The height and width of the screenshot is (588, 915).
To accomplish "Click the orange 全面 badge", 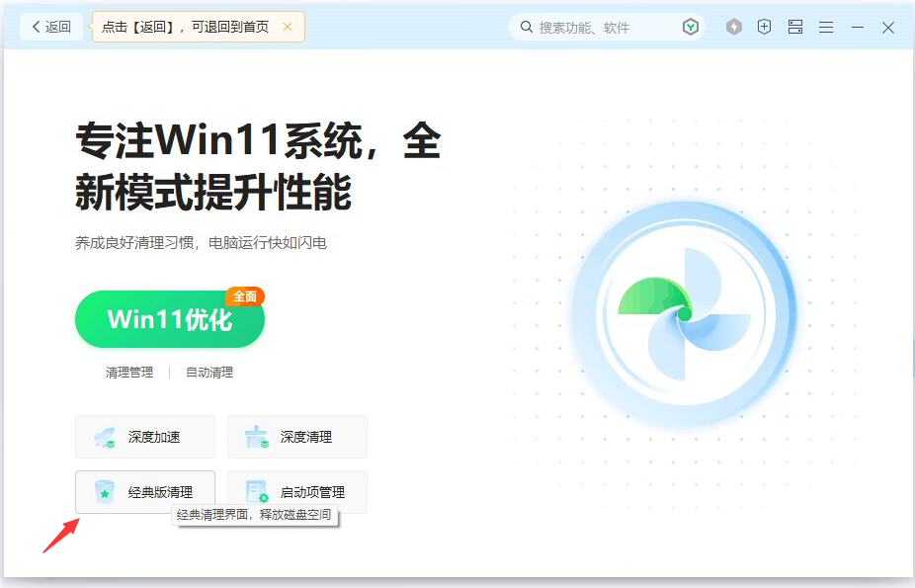I will coord(245,296).
